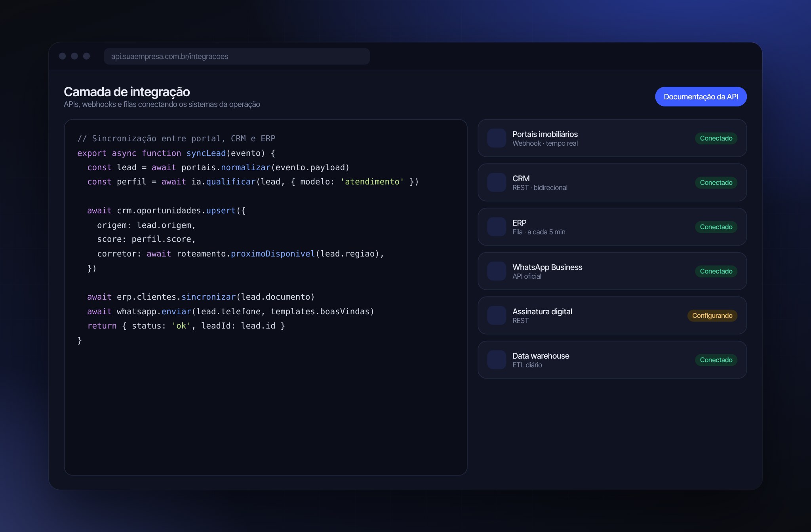Click the WhatsApp Business title
Image resolution: width=811 pixels, height=532 pixels.
tap(547, 267)
